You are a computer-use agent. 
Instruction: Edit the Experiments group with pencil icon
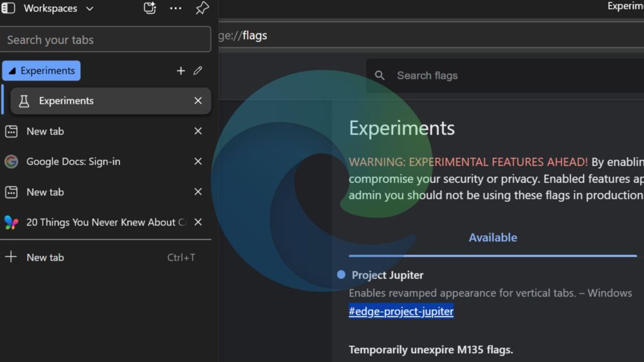pos(198,71)
